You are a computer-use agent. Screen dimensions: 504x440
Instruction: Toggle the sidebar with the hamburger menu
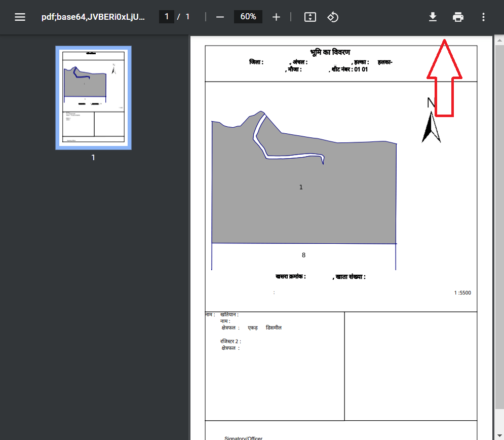[x=20, y=17]
